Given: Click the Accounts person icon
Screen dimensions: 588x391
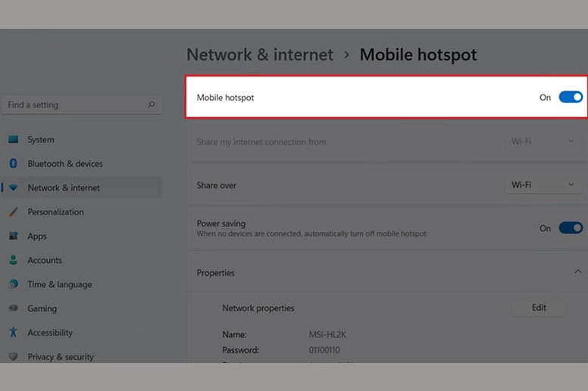Looking at the screenshot, I should (x=13, y=260).
